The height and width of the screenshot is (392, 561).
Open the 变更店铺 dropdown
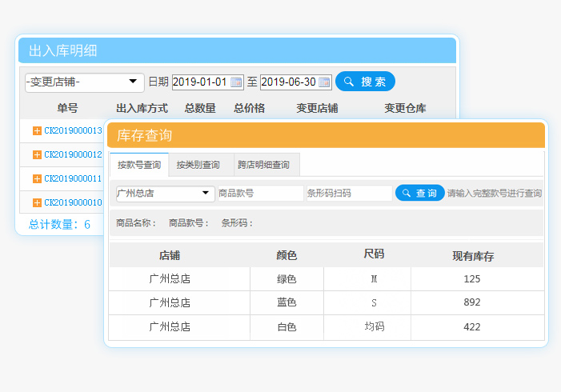click(83, 82)
